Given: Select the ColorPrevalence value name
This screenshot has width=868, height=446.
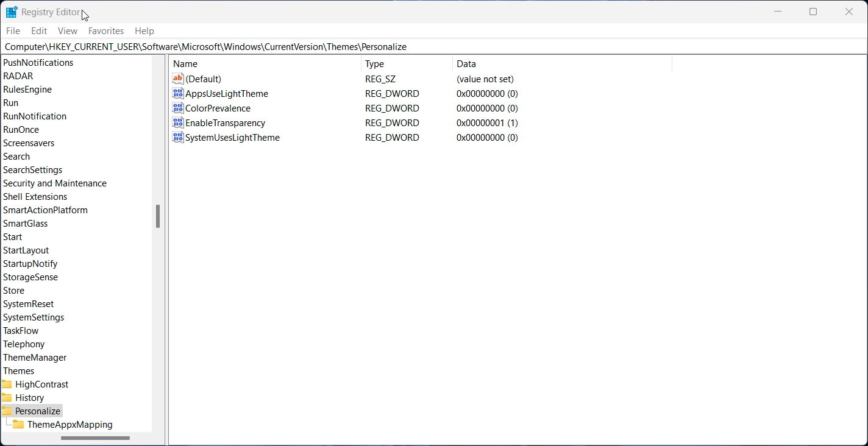Looking at the screenshot, I should click(x=218, y=108).
